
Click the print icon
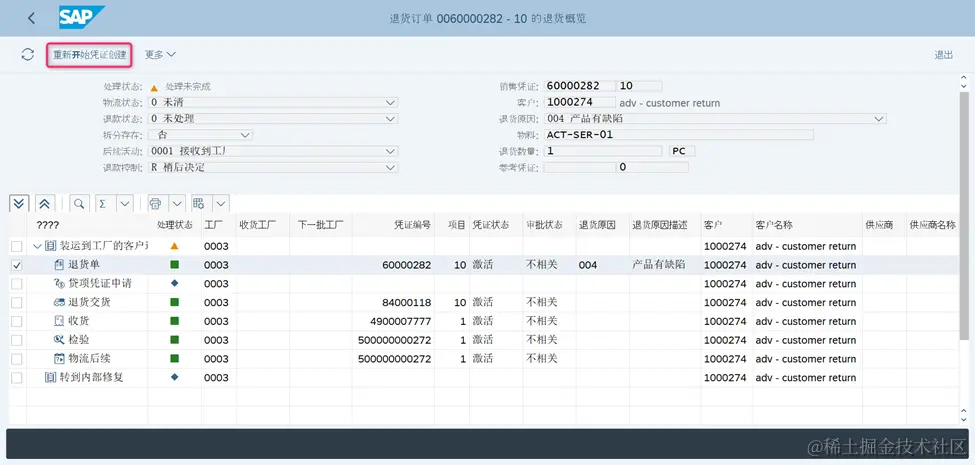155,203
